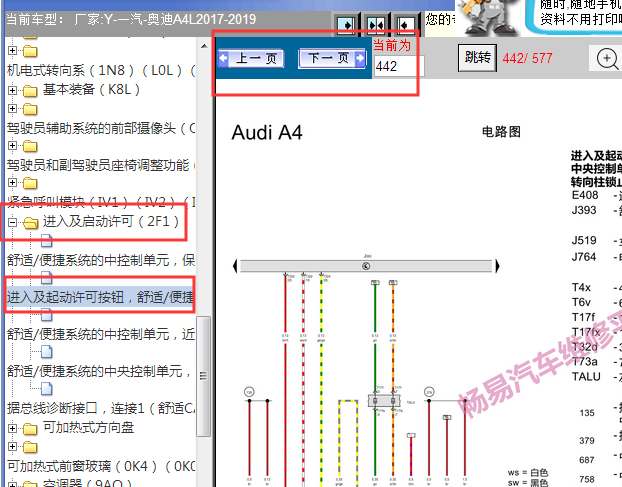Open 驾驶员辅助系统的前部摄像头 entry
The height and width of the screenshot is (487, 622).
tap(101, 128)
